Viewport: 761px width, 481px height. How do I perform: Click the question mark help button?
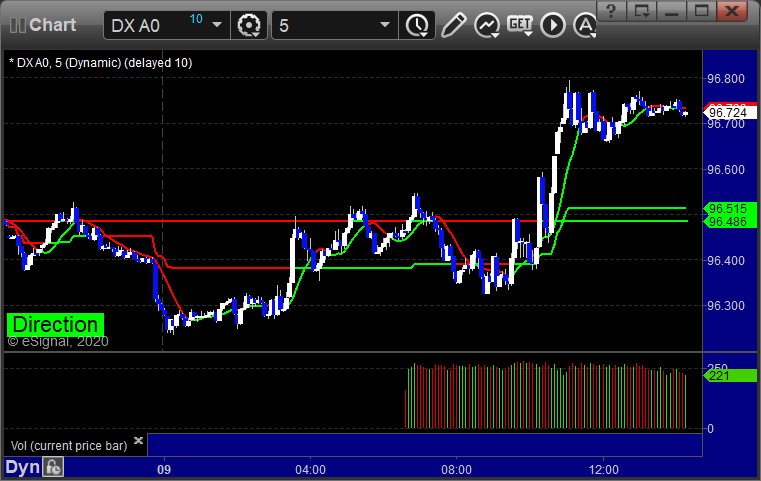click(x=612, y=11)
